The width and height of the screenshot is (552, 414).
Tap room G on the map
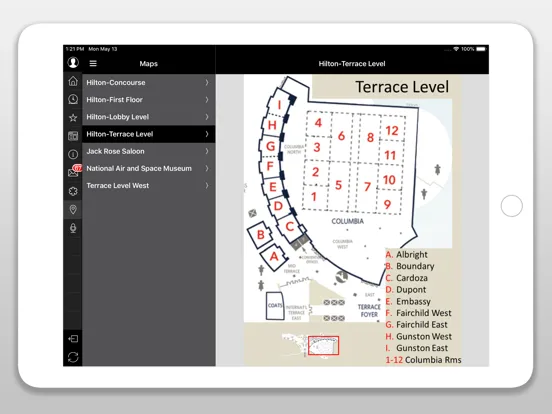coord(270,146)
